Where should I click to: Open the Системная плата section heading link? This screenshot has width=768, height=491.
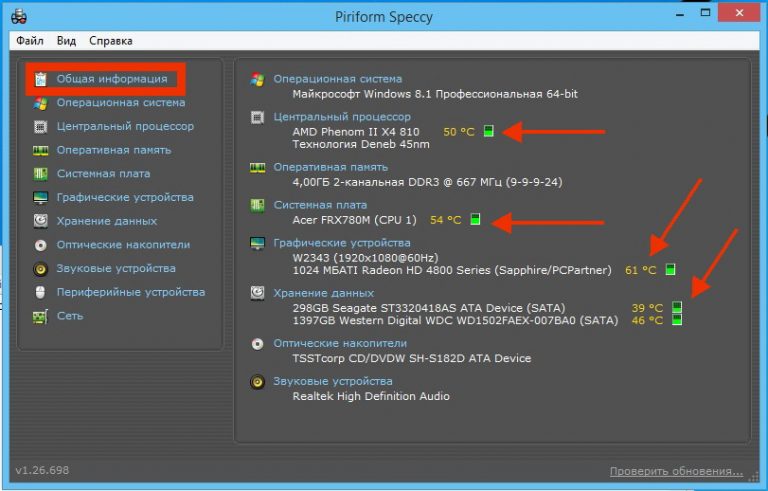coord(320,205)
